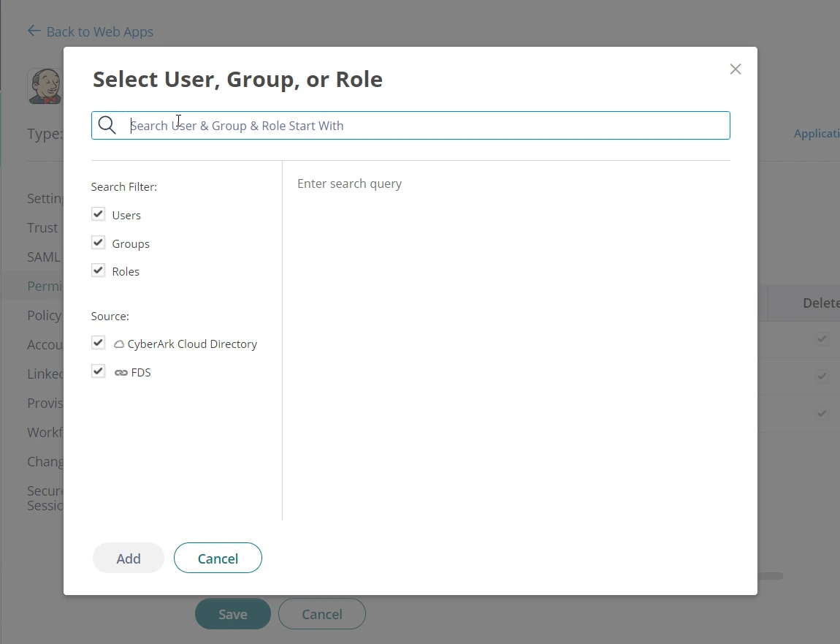Toggle the Roles filter checkbox
The width and height of the screenshot is (840, 644).
(98, 270)
